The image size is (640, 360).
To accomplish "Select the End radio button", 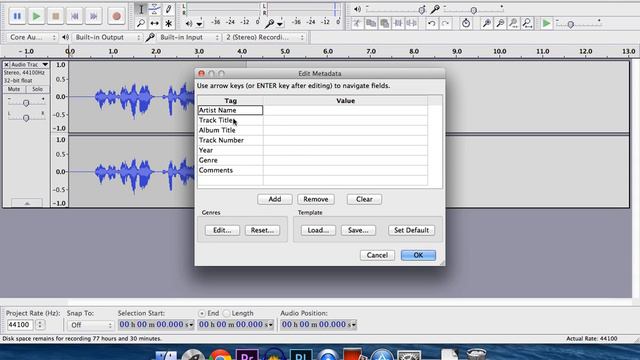I will (x=202, y=313).
